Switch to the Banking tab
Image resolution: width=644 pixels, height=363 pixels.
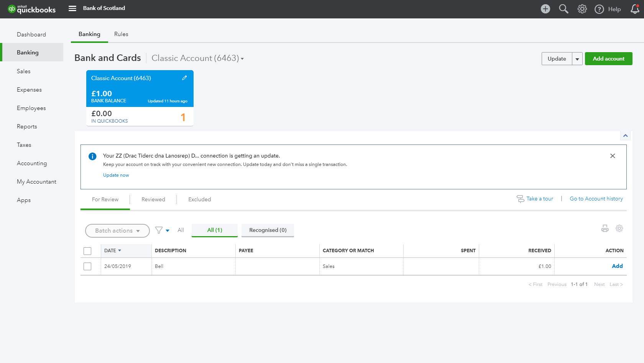[x=89, y=34]
